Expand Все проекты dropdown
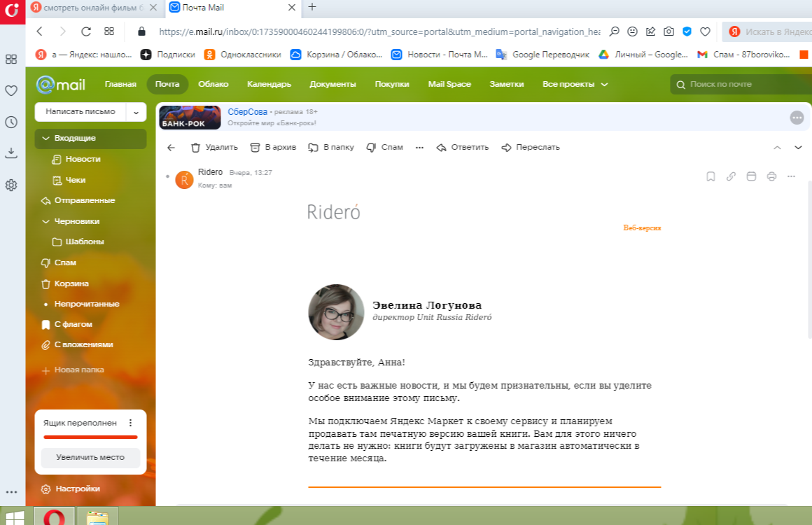 [x=575, y=84]
